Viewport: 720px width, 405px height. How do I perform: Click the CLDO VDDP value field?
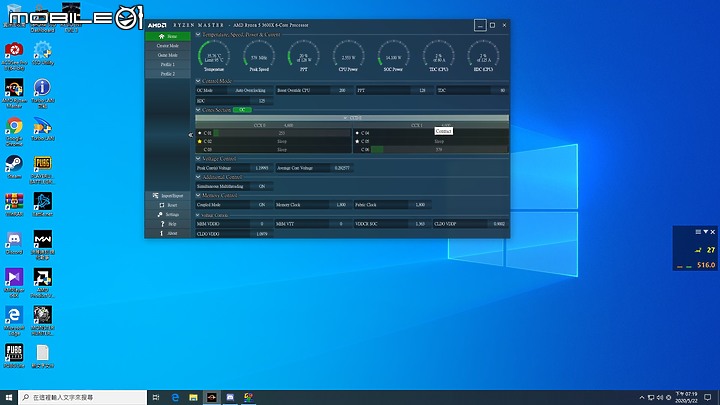(499, 224)
